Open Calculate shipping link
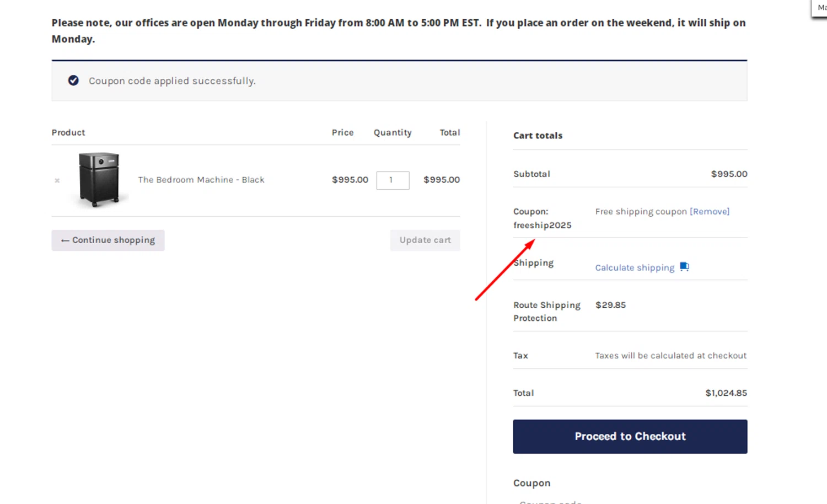The width and height of the screenshot is (827, 504). coord(635,267)
